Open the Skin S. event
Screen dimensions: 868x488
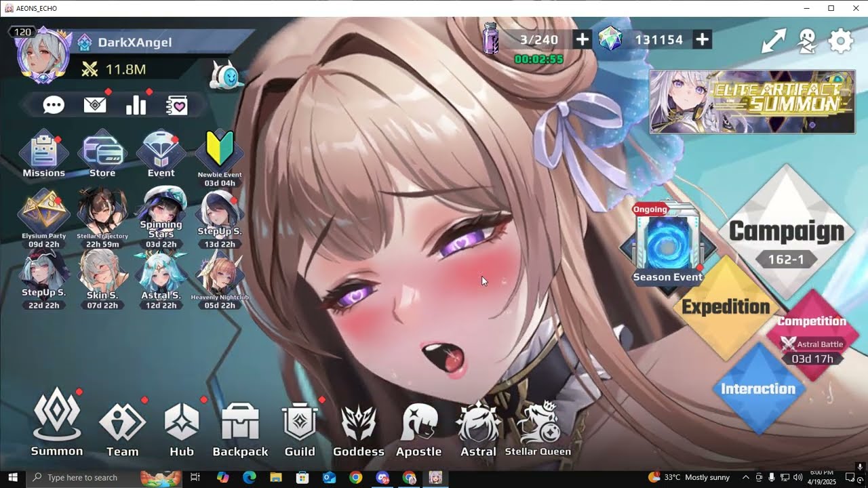pos(102,279)
